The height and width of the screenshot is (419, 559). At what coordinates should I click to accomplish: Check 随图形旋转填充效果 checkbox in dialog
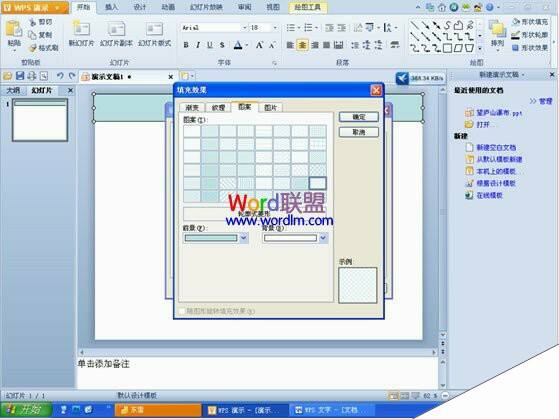coord(182,311)
